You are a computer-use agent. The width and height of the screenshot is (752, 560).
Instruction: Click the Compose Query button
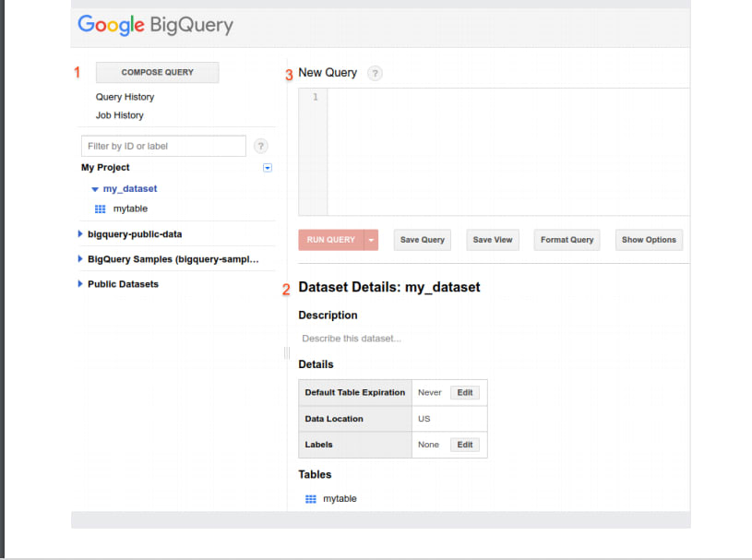[157, 72]
